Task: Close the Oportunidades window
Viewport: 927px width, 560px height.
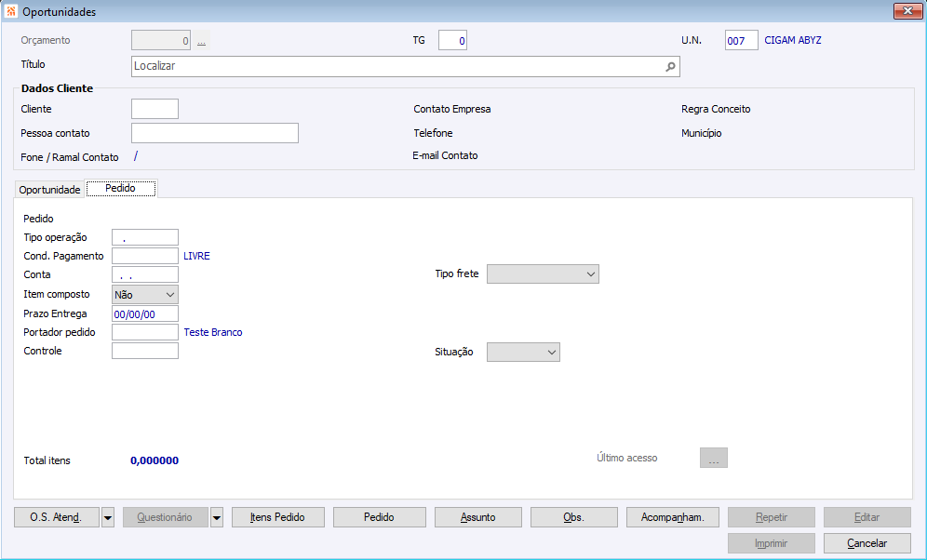Action: click(907, 10)
